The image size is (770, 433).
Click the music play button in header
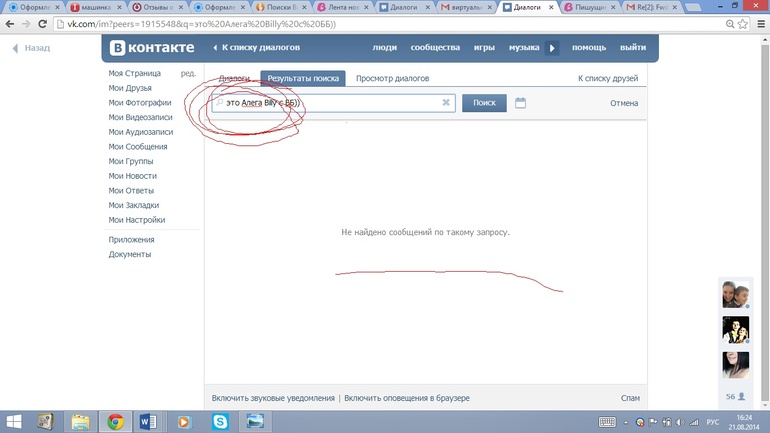point(552,48)
